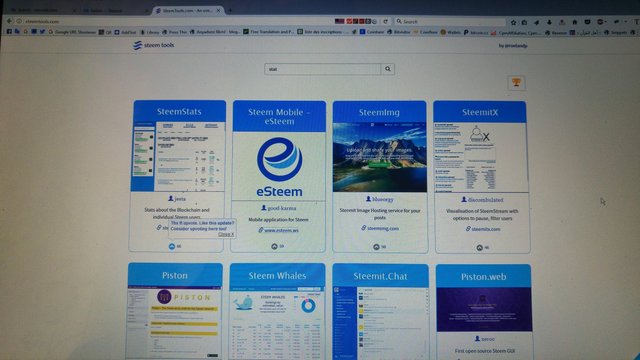
Task: Open the SteemitX screenshot thumbnail
Action: coord(481,158)
